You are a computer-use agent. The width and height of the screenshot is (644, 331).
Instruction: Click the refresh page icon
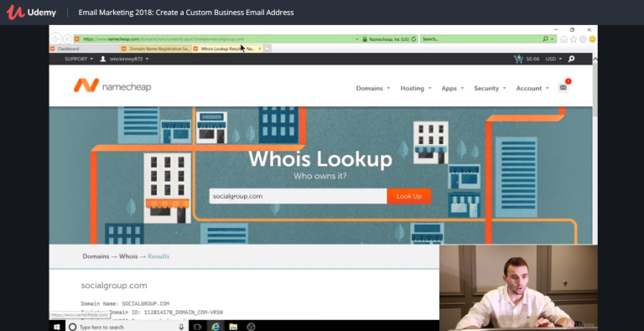tap(413, 39)
